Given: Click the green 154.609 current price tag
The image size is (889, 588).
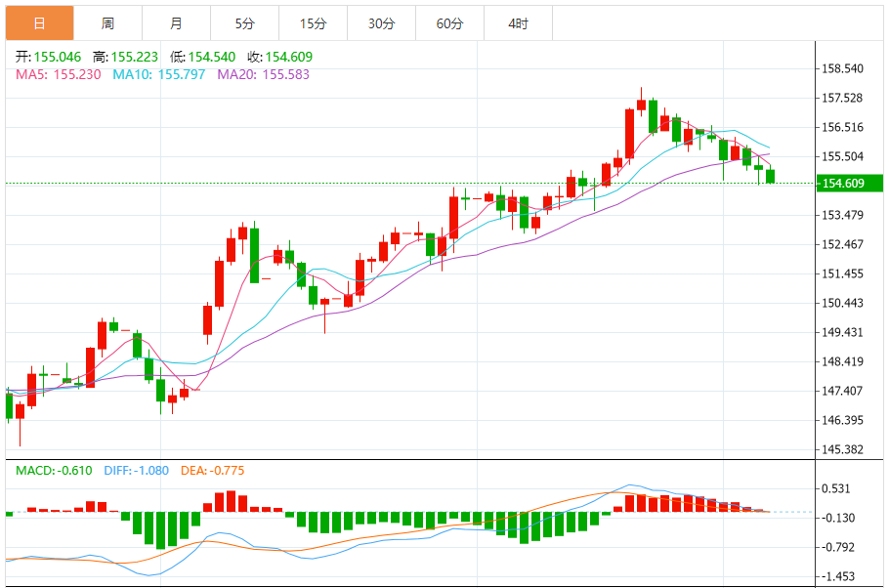Looking at the screenshot, I should pos(850,184).
